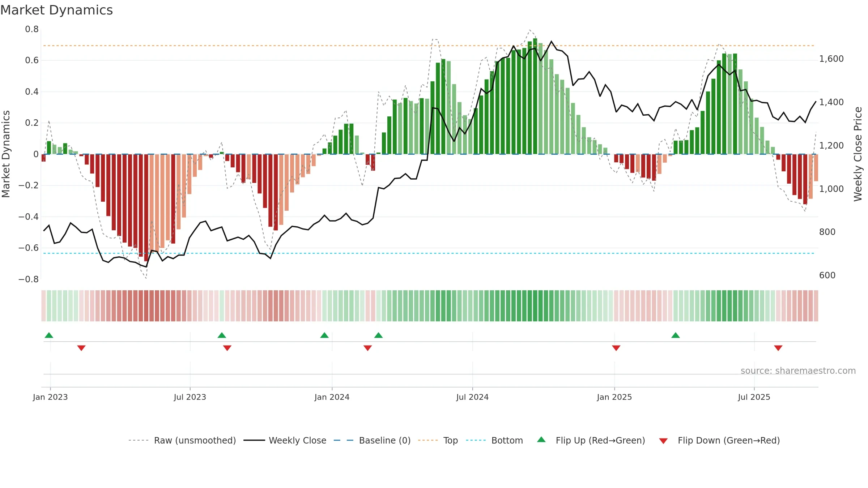
Task: Click the 1,200 right axis tick label
Action: pyautogui.click(x=831, y=146)
